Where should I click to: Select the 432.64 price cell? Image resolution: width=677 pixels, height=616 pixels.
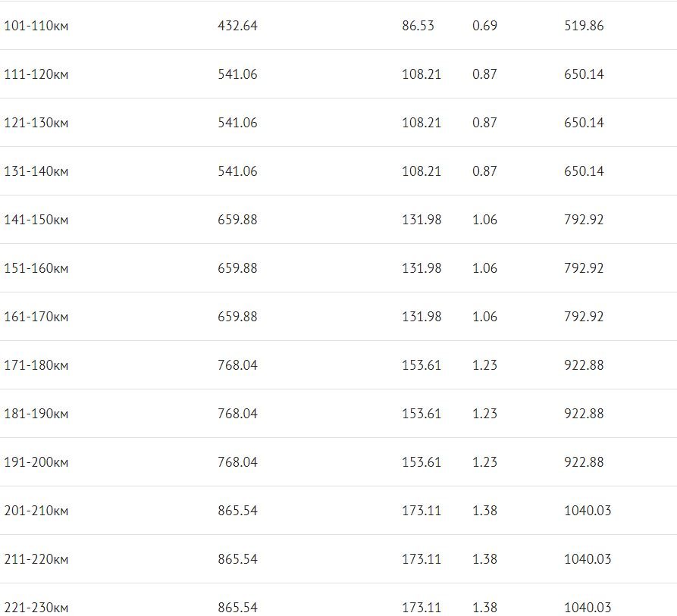coord(237,26)
